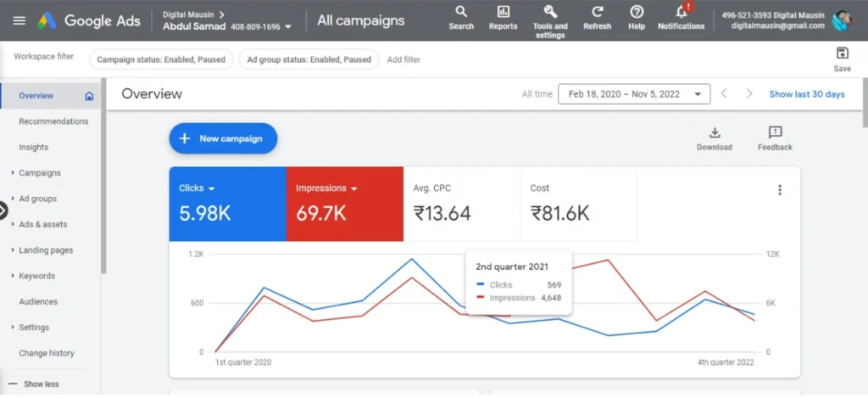Open the hamburger main menu
The height and width of the screenshot is (398, 868).
[x=19, y=20]
